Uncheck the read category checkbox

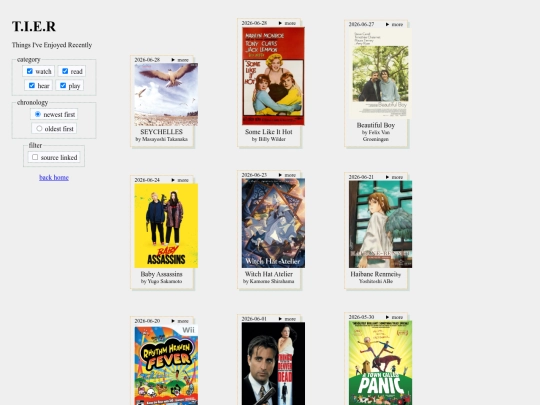(65, 71)
